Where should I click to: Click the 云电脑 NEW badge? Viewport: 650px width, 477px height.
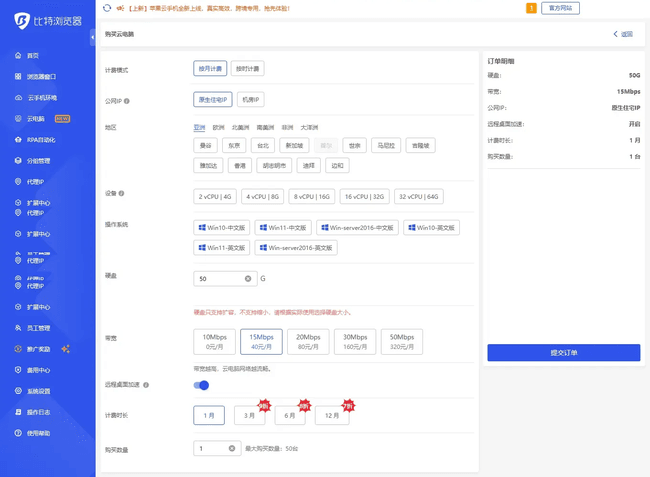63,119
